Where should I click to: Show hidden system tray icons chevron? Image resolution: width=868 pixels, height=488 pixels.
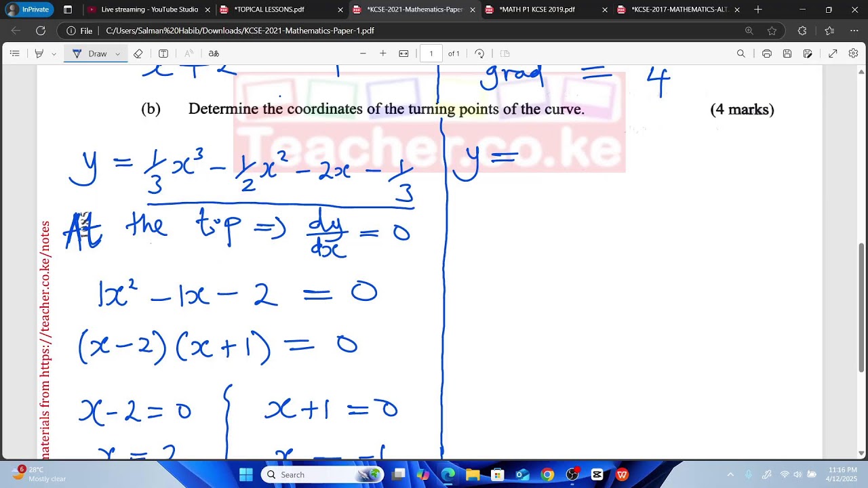[730, 474]
